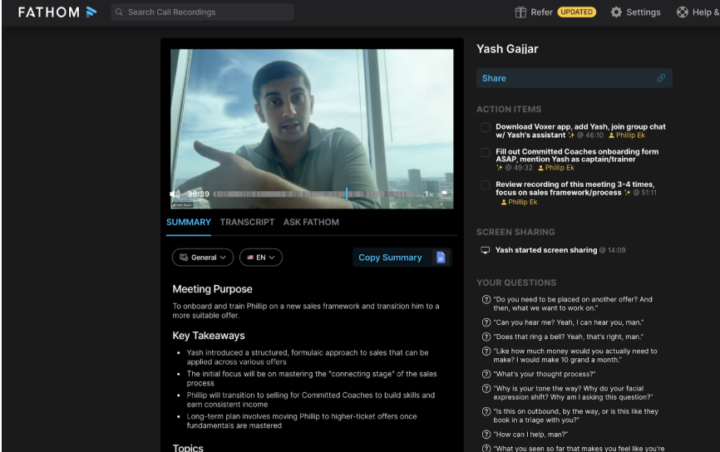Click the Refer gift icon
The image size is (720, 452).
click(x=520, y=12)
